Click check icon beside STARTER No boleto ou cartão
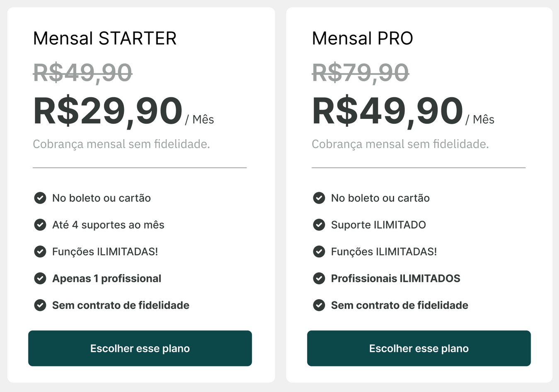This screenshot has height=392, width=559. tap(40, 198)
